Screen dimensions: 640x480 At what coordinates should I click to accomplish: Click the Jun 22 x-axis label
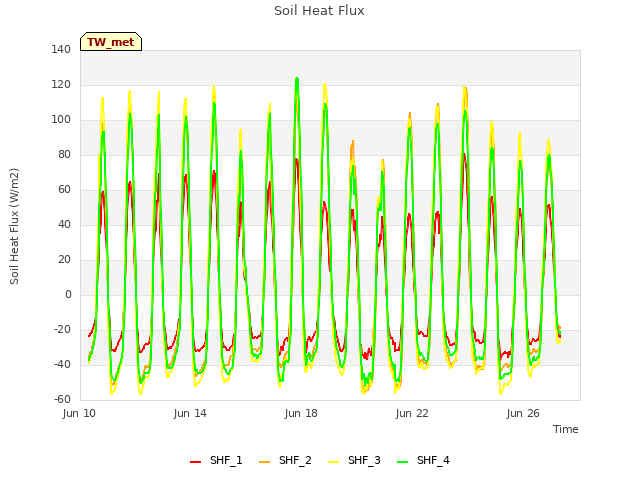click(412, 413)
